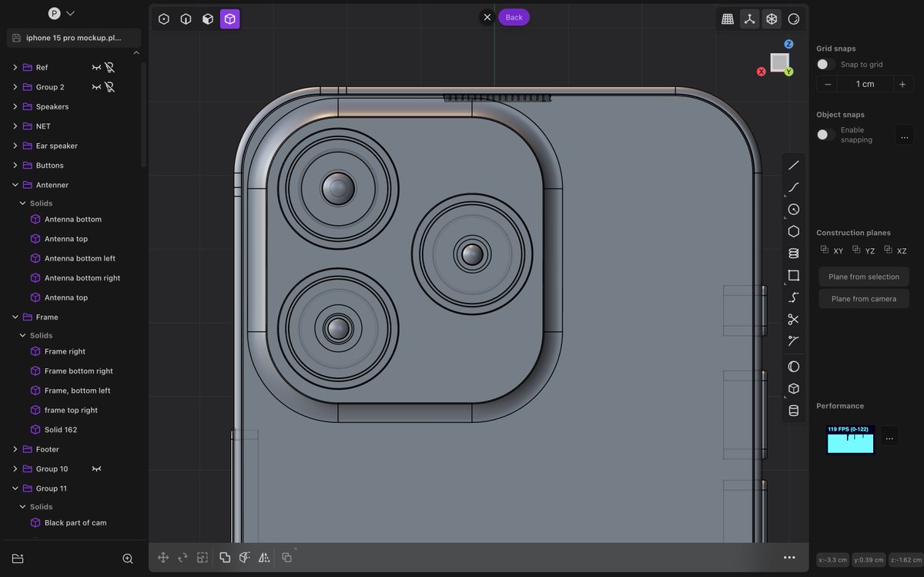Image resolution: width=924 pixels, height=577 pixels.
Task: Toggle the Enable snapping switch
Action: (825, 135)
